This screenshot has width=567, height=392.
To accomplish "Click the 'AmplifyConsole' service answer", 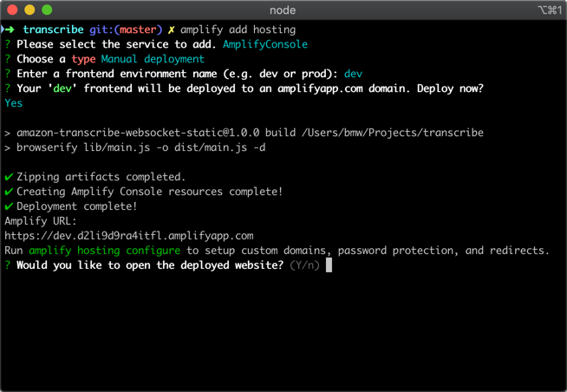I will [265, 44].
